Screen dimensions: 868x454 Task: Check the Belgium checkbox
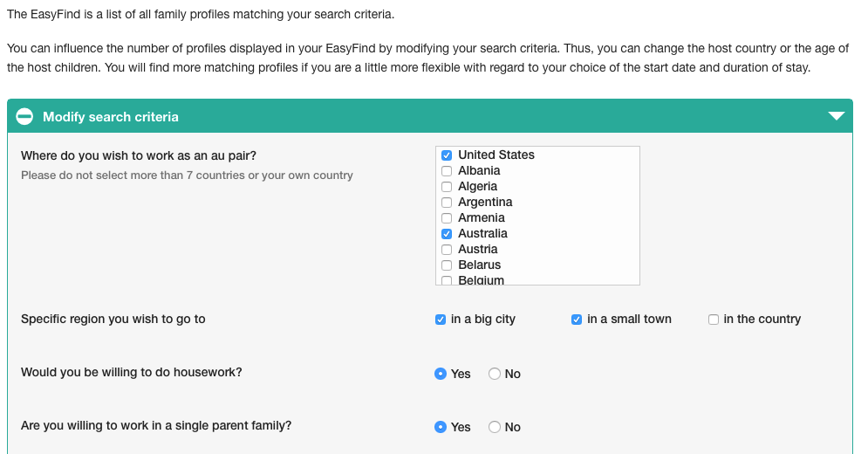(447, 280)
